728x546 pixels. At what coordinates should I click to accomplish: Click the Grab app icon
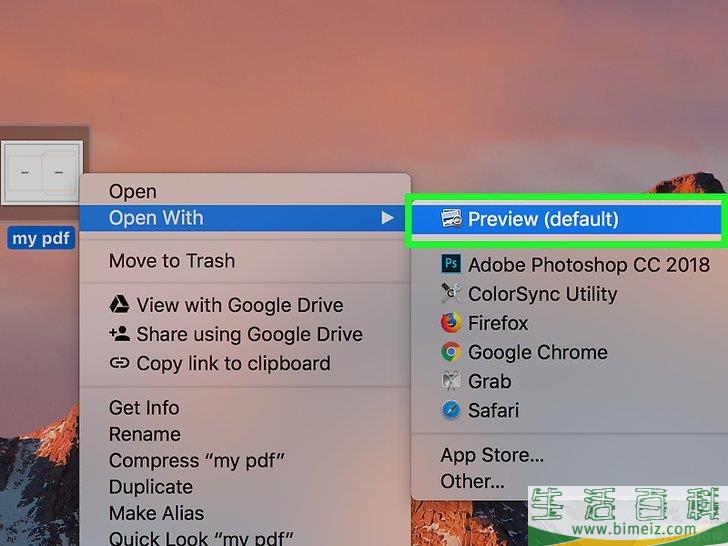[451, 381]
